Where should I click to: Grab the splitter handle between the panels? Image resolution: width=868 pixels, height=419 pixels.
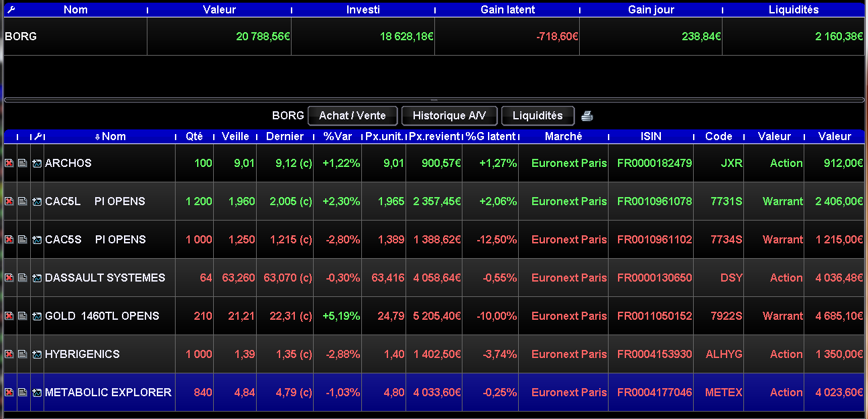tap(434, 100)
